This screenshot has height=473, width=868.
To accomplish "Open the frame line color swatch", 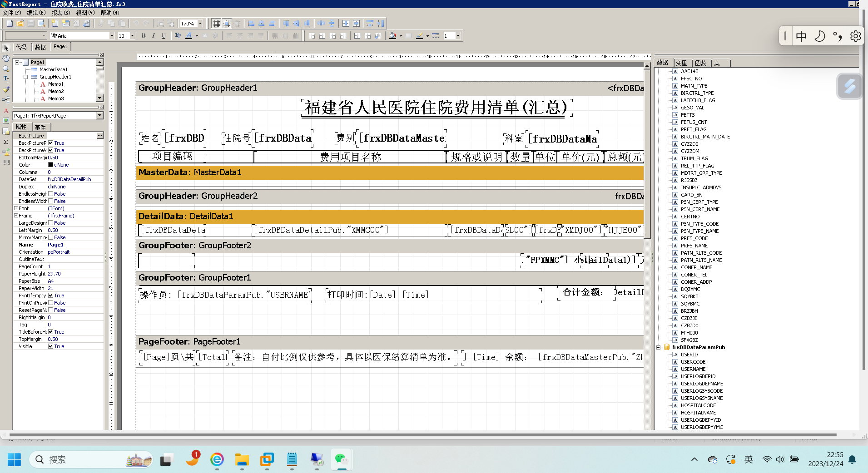I will tap(420, 35).
